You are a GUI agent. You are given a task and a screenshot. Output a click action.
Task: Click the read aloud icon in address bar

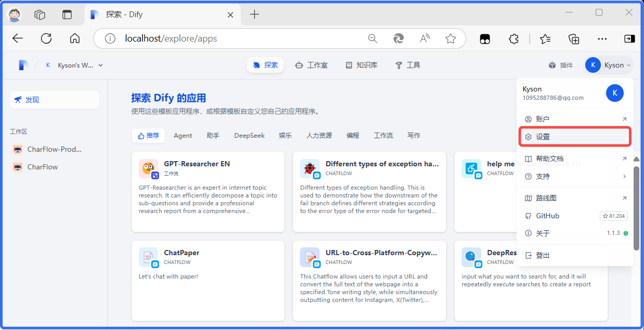click(425, 38)
